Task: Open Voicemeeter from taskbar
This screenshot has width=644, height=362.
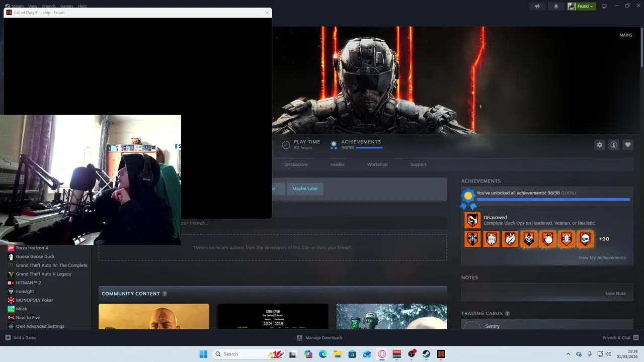Action: (396, 354)
